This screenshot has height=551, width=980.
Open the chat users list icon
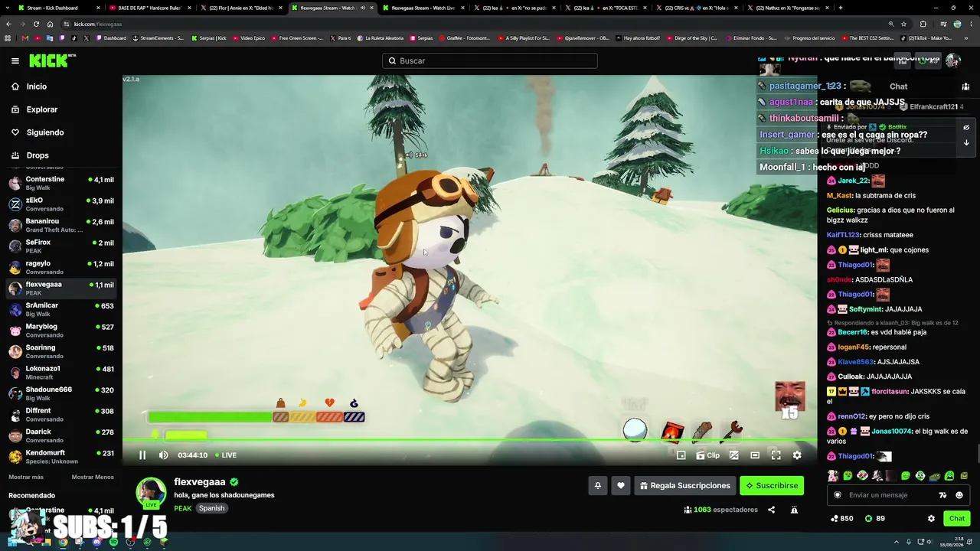[x=965, y=86]
